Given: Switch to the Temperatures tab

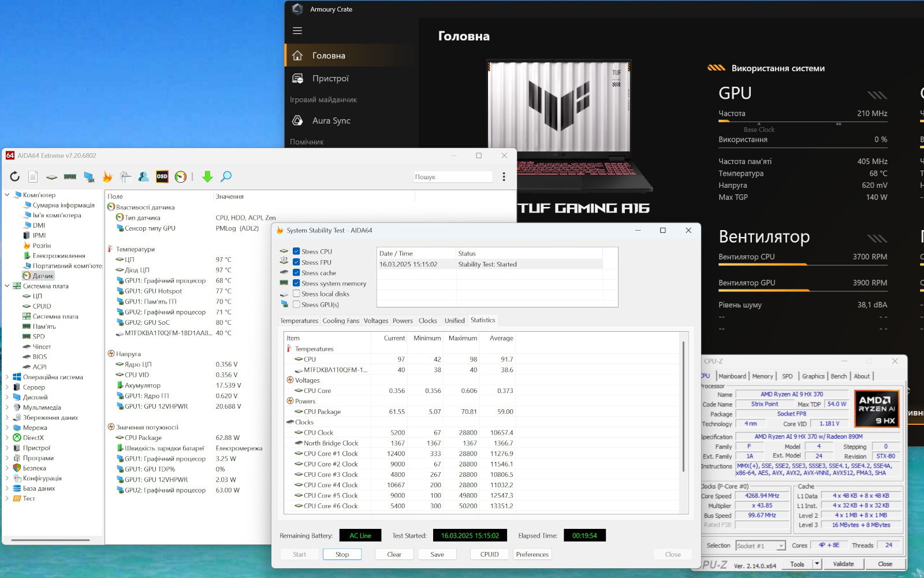Looking at the screenshot, I should (299, 321).
